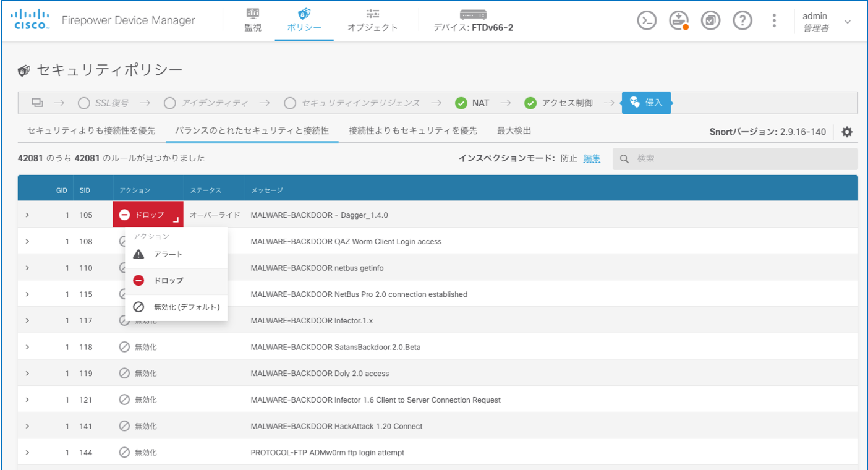
Task: Open the Objects (オブジェクト) section
Action: [x=372, y=20]
